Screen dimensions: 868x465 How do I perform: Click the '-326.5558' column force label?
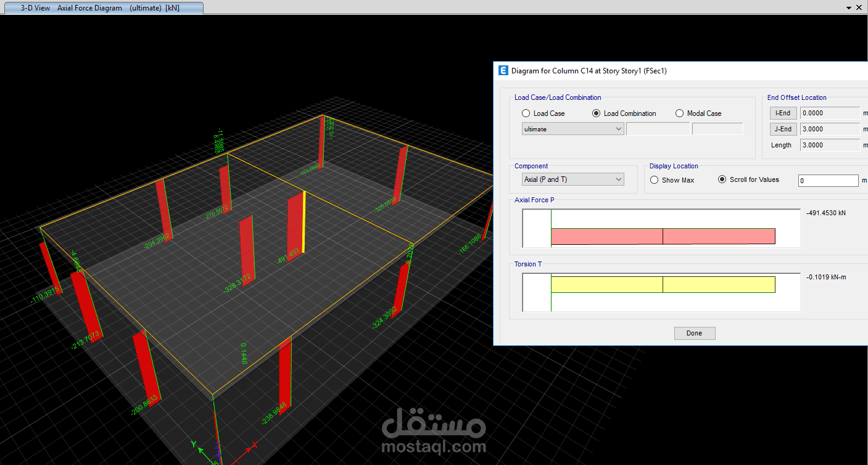click(386, 205)
